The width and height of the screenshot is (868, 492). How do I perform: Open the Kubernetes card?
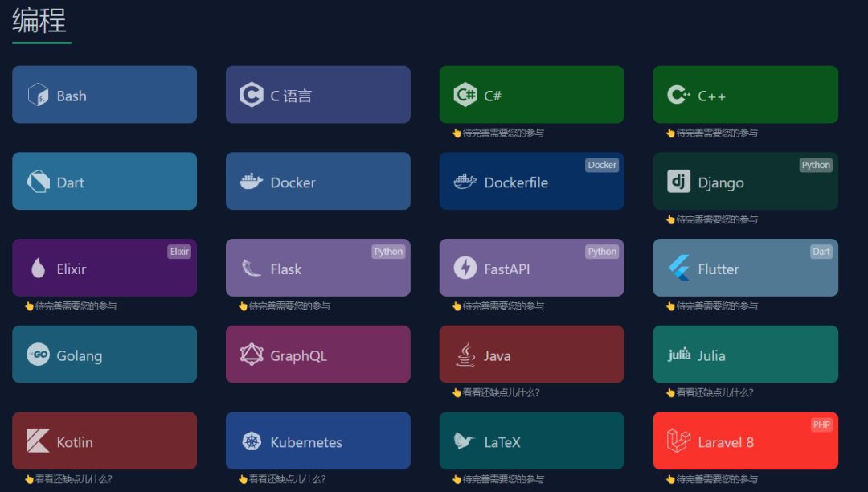tap(318, 441)
